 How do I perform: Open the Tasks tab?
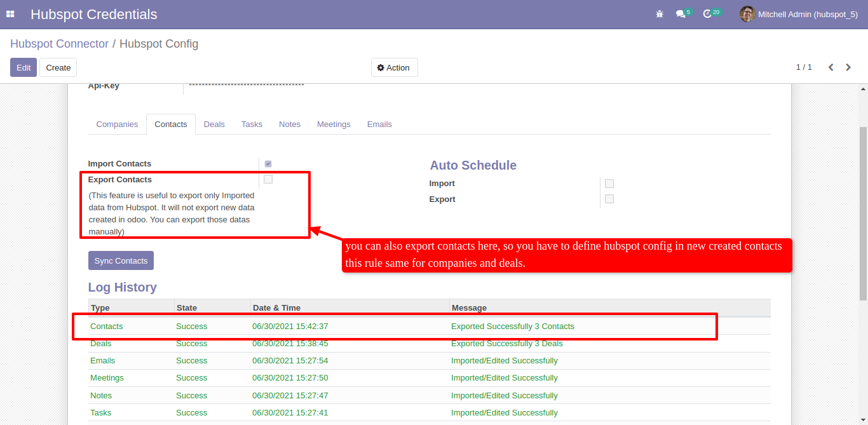click(x=252, y=125)
